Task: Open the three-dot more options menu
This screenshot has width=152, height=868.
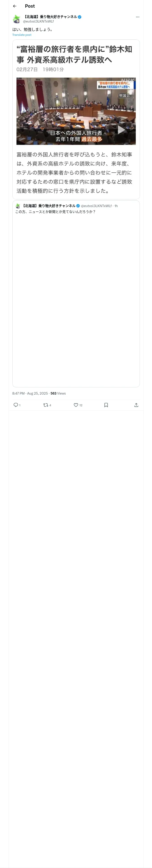Action: (138, 17)
